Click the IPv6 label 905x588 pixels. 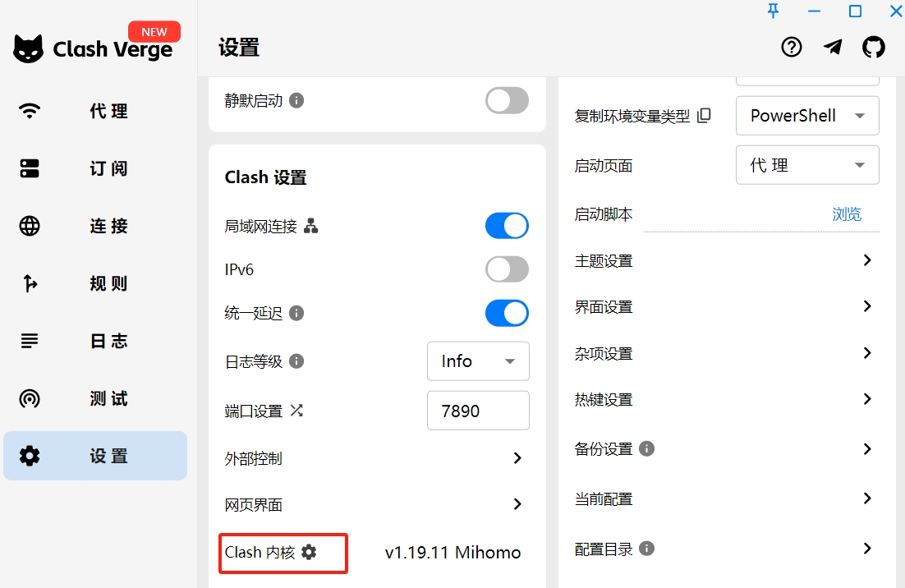click(x=239, y=269)
